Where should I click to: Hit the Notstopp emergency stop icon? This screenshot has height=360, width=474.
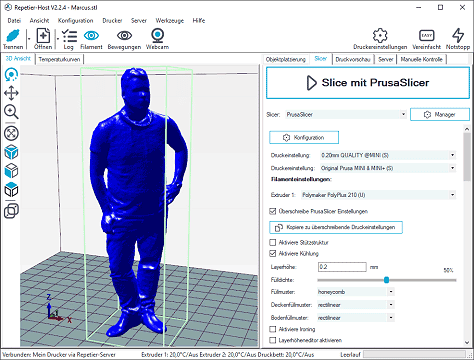tap(458, 35)
